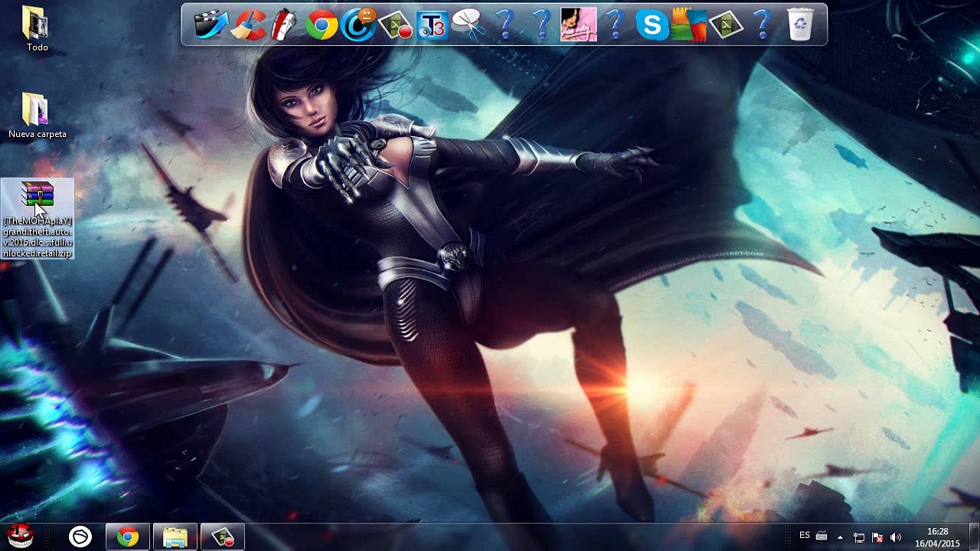The image size is (980, 551).
Task: Open File Explorer from the taskbar
Action: (x=175, y=537)
